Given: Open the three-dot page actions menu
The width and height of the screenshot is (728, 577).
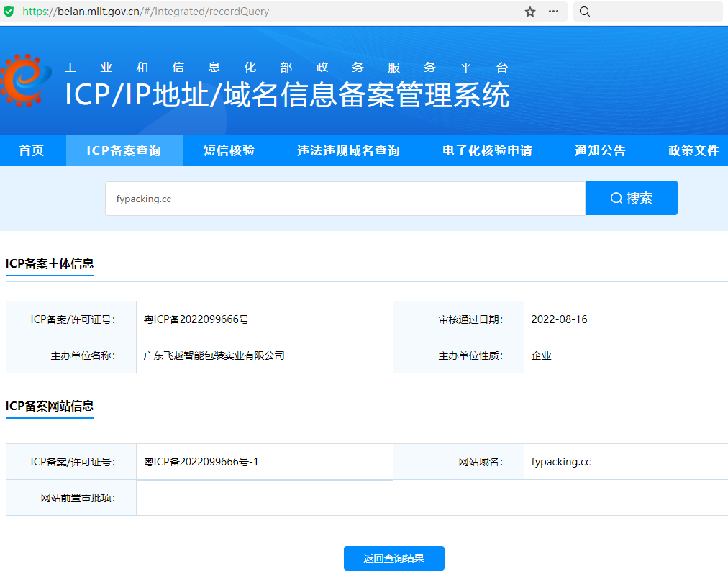Looking at the screenshot, I should click(553, 12).
